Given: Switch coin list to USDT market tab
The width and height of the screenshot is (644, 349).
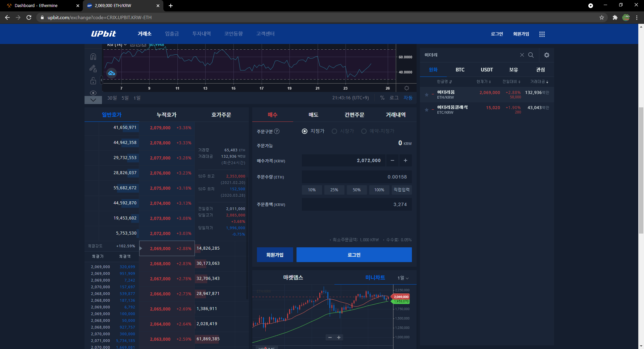Looking at the screenshot, I should tap(487, 70).
